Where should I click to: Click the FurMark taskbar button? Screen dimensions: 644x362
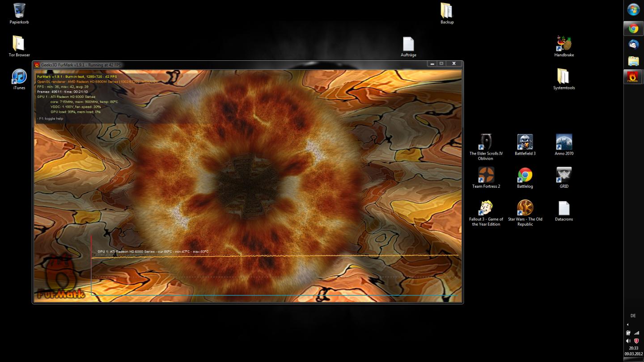click(633, 77)
